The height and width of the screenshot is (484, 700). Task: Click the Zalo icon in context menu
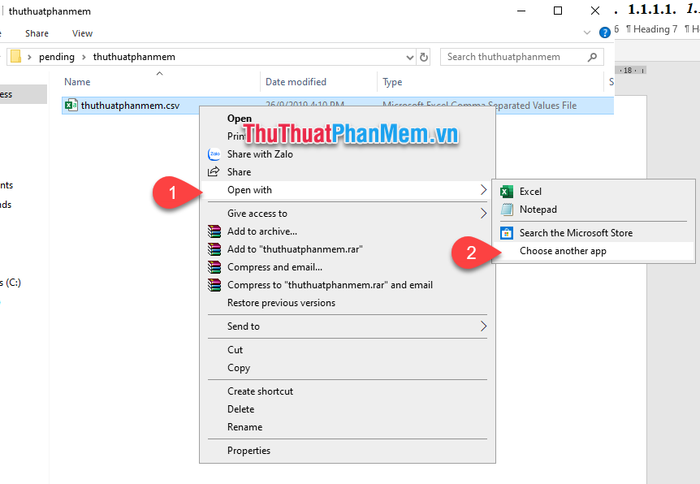[x=213, y=154]
